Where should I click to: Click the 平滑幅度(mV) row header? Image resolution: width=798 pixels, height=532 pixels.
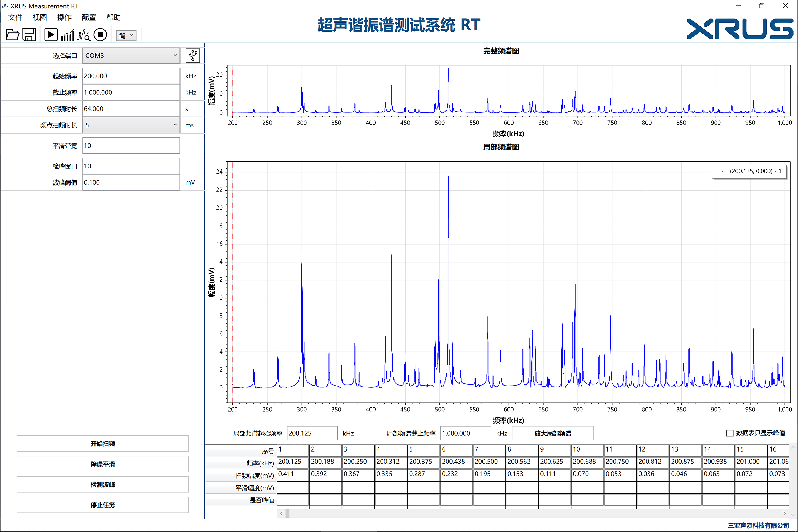[x=241, y=488]
